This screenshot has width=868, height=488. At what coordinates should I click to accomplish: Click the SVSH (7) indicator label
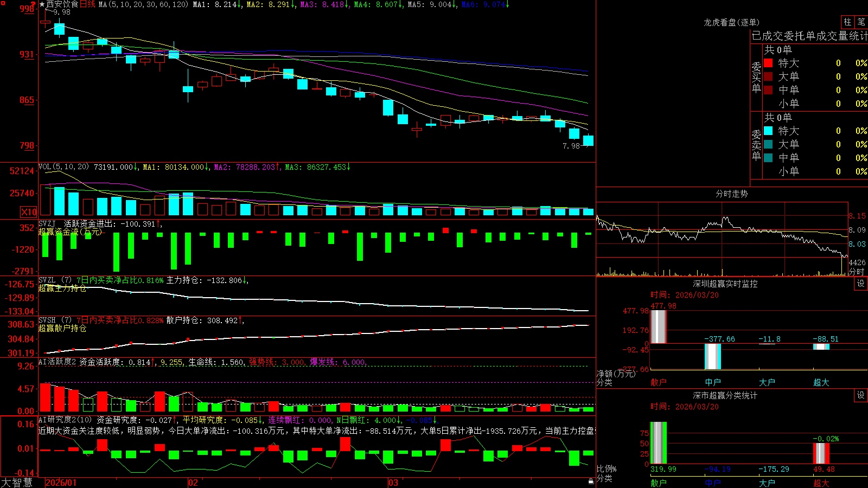tap(55, 320)
